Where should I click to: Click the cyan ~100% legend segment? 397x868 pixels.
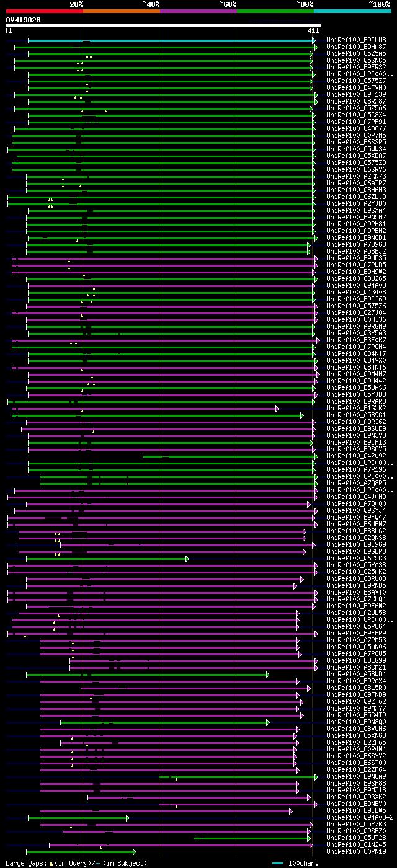(352, 11)
